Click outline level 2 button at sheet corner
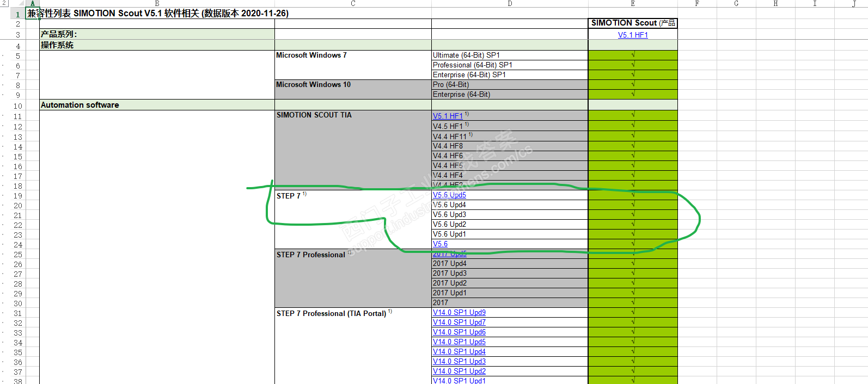The width and height of the screenshot is (868, 384). tap(5, 3)
